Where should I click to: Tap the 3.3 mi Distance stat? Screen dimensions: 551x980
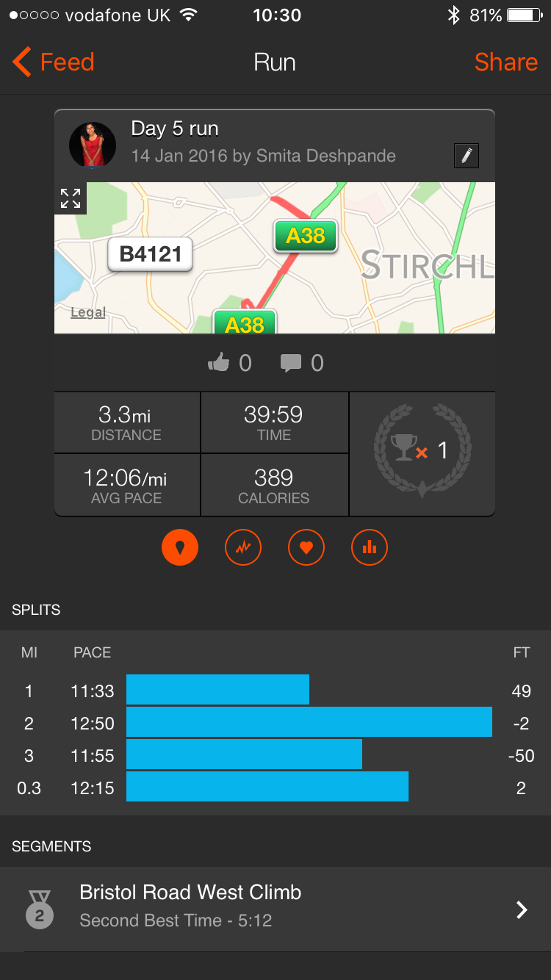[126, 423]
